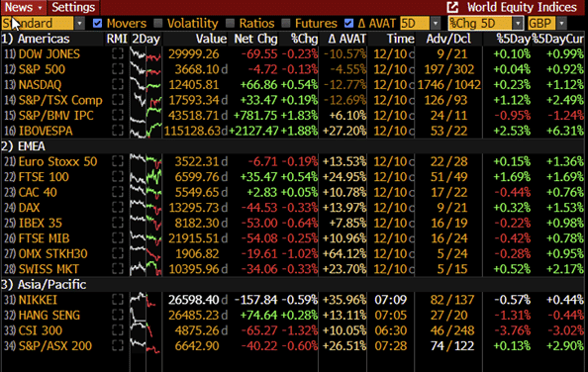588x372 pixels.
Task: Expand the %Chg 5D dropdown
Action: pos(518,23)
